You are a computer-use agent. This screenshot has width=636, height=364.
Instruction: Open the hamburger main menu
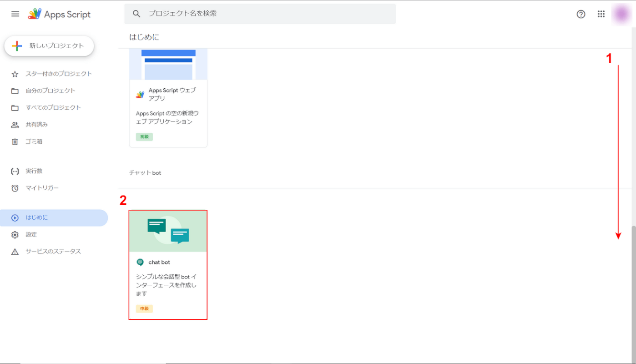pyautogui.click(x=15, y=14)
